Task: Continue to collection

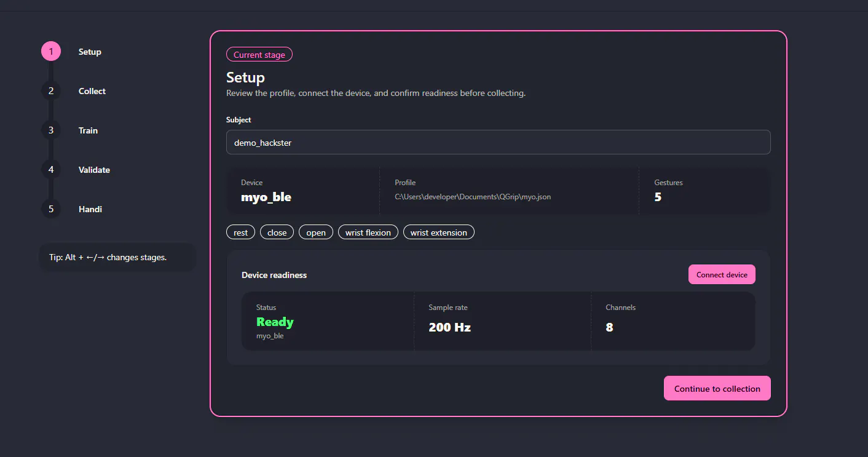Action: [x=717, y=389]
